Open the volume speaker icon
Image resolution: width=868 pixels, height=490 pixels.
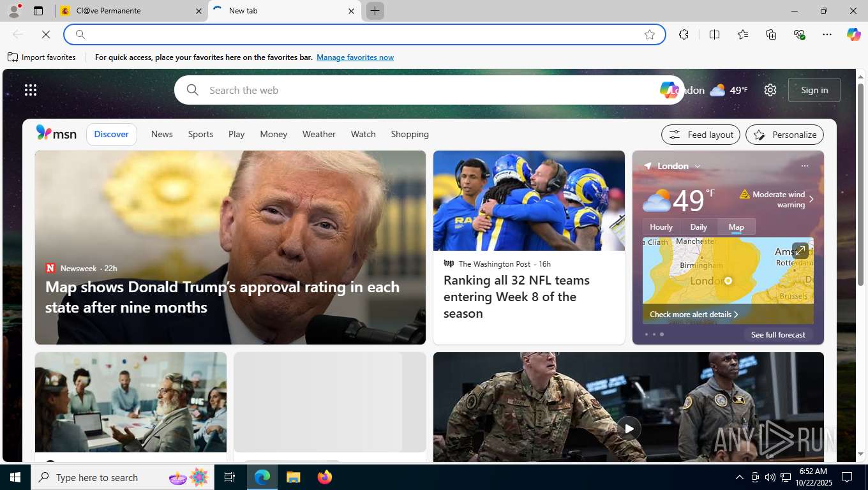[x=770, y=477]
